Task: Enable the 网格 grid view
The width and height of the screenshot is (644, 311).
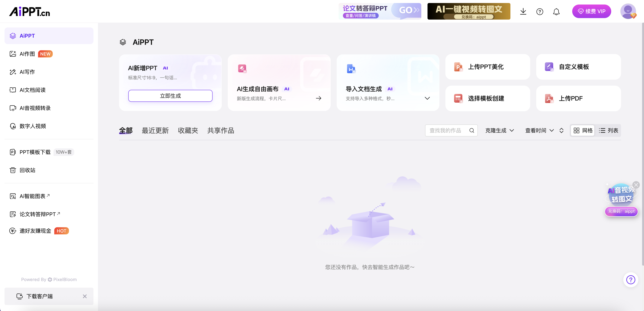Action: click(x=583, y=130)
